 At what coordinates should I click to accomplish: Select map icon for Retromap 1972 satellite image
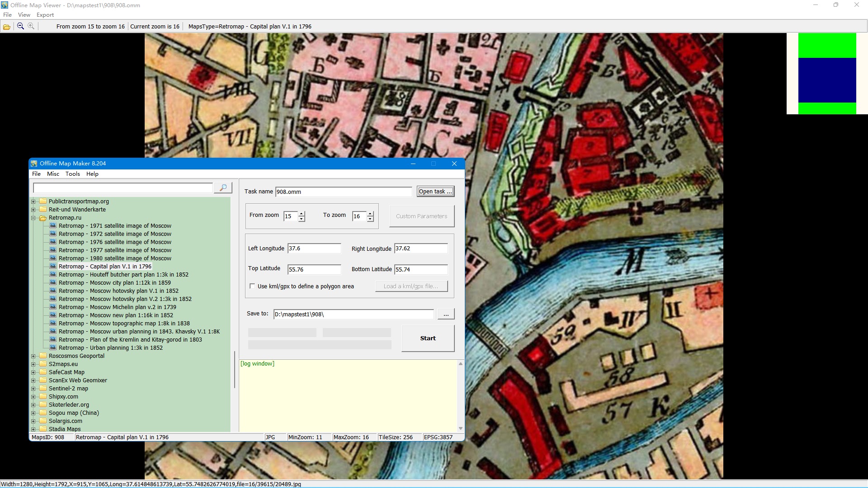tap(53, 234)
